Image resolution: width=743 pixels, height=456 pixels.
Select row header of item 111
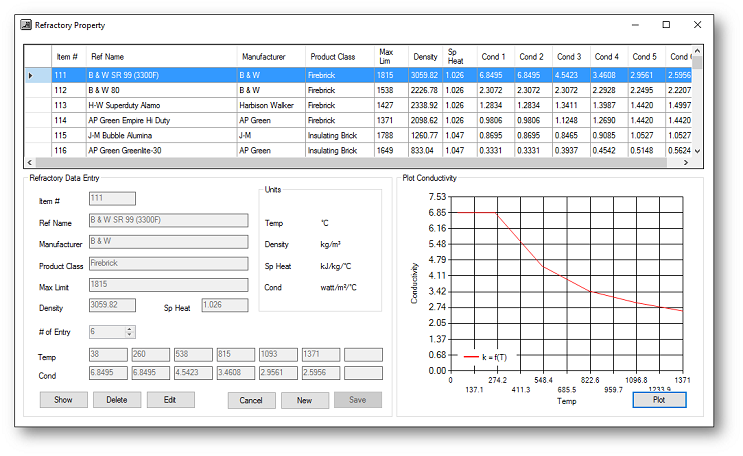[38, 75]
